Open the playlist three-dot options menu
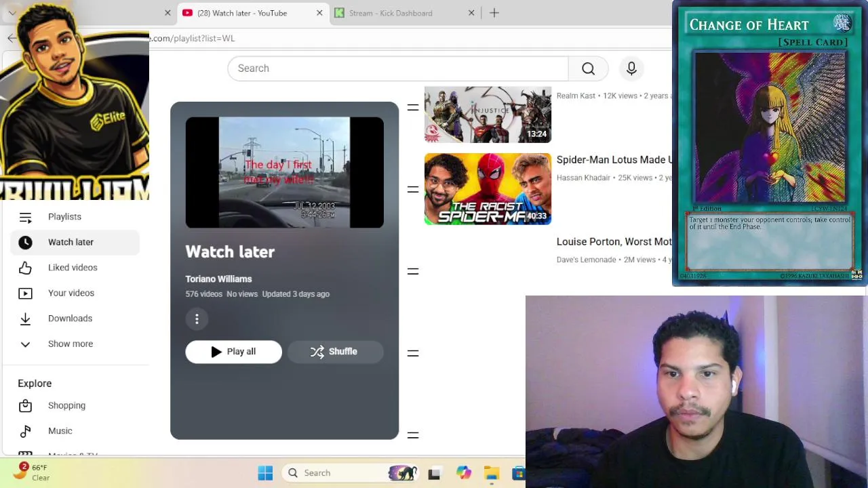 pos(197,319)
